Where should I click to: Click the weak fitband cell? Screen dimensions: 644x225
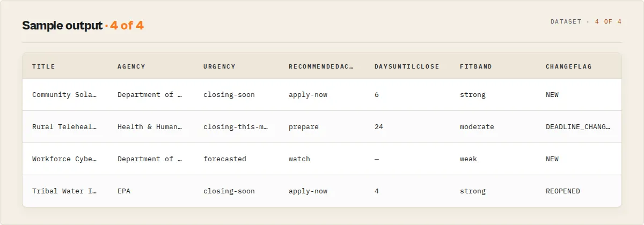click(469, 159)
